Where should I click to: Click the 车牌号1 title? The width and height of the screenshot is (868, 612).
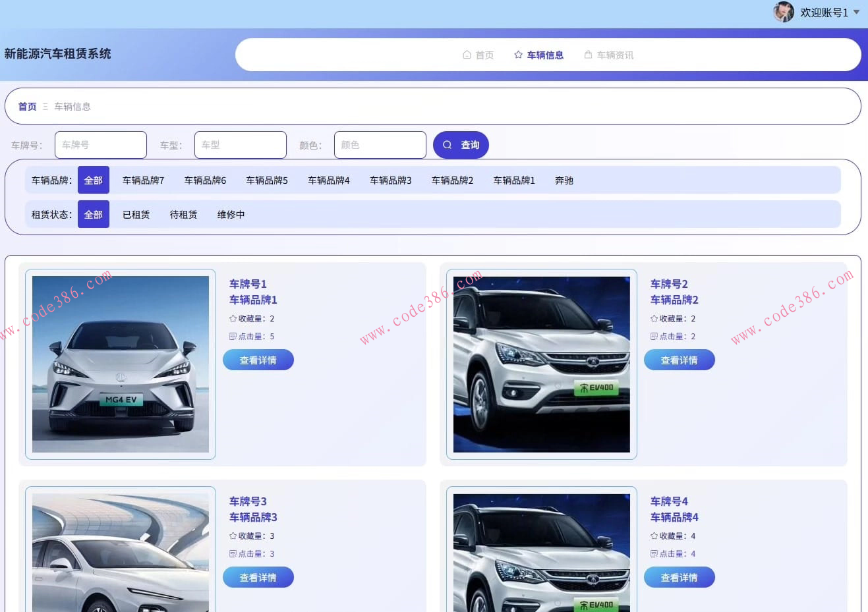tap(248, 284)
